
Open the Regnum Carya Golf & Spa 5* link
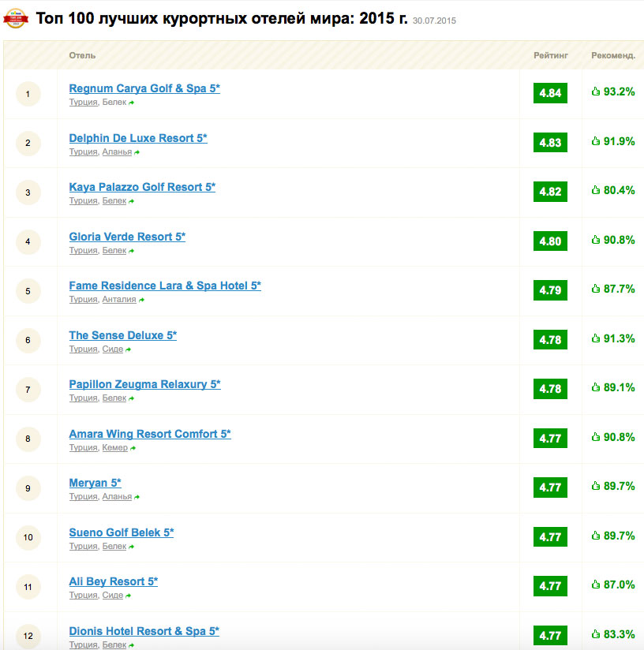click(144, 88)
